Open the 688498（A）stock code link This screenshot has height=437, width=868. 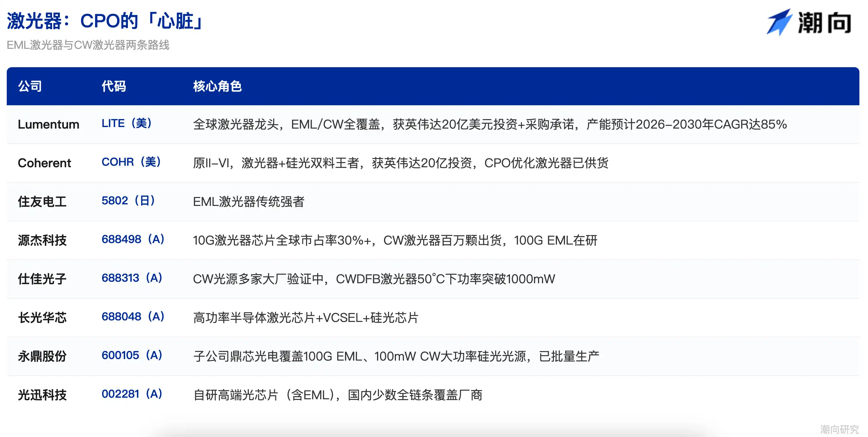[x=133, y=239]
